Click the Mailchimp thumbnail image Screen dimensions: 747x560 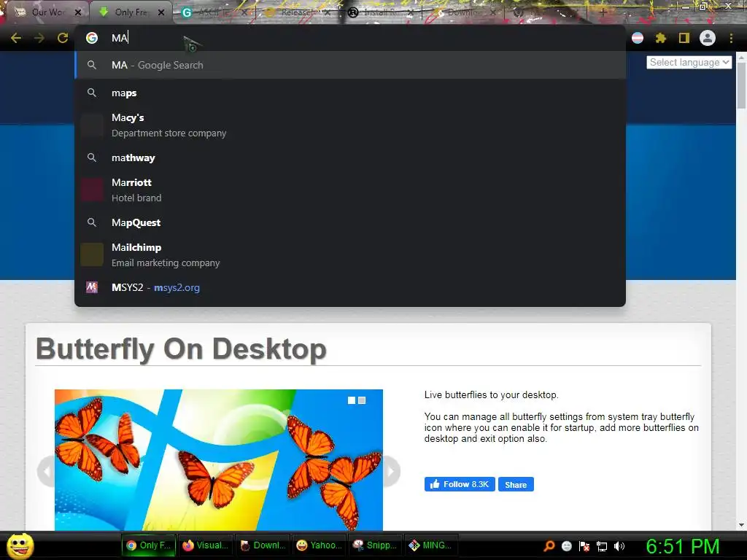click(x=92, y=254)
